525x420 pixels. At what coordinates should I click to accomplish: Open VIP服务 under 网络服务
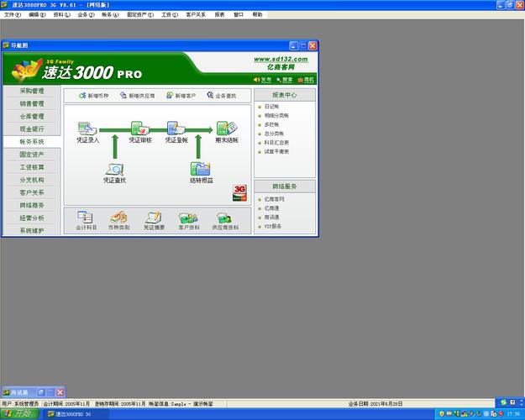(x=272, y=227)
